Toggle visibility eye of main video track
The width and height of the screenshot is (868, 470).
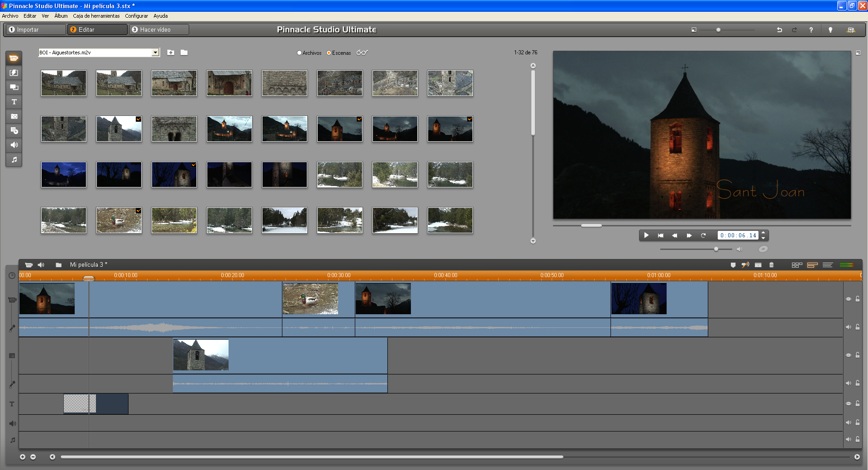(849, 299)
